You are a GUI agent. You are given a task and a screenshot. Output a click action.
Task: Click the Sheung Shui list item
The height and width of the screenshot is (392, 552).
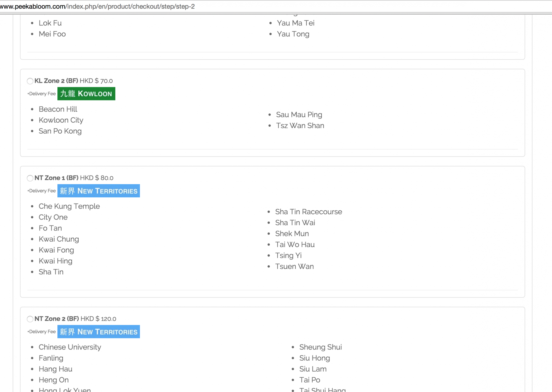pos(320,347)
